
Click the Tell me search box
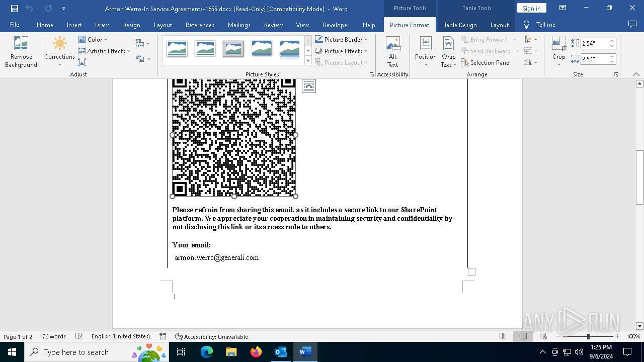[x=540, y=25]
